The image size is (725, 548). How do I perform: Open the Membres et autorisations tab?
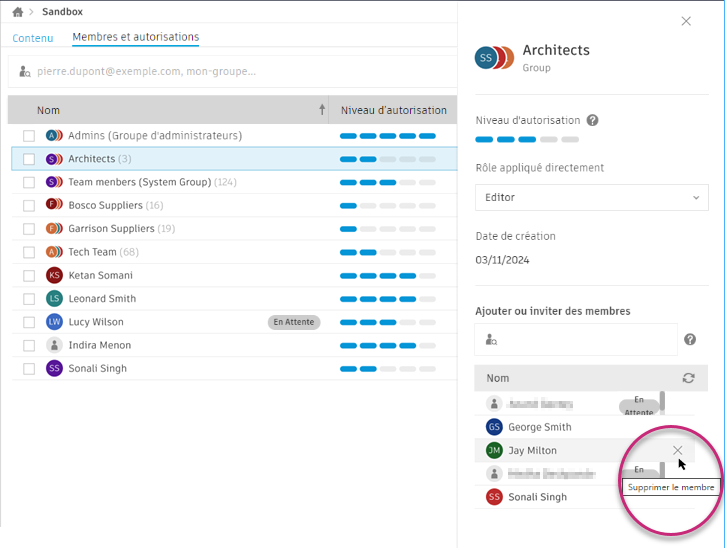[135, 38]
